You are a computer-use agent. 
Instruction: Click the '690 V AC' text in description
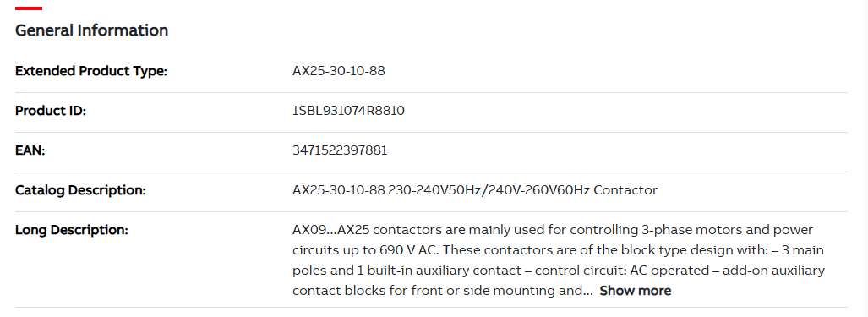pyautogui.click(x=410, y=250)
